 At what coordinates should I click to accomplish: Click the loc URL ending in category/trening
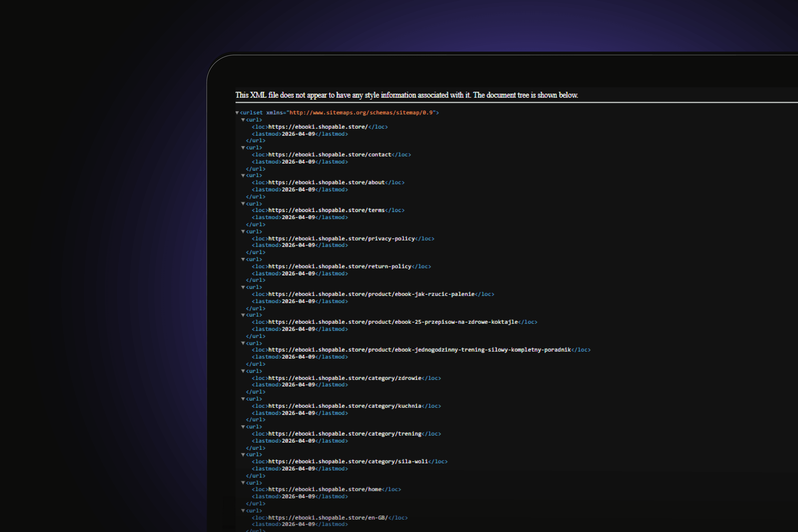[345, 434]
